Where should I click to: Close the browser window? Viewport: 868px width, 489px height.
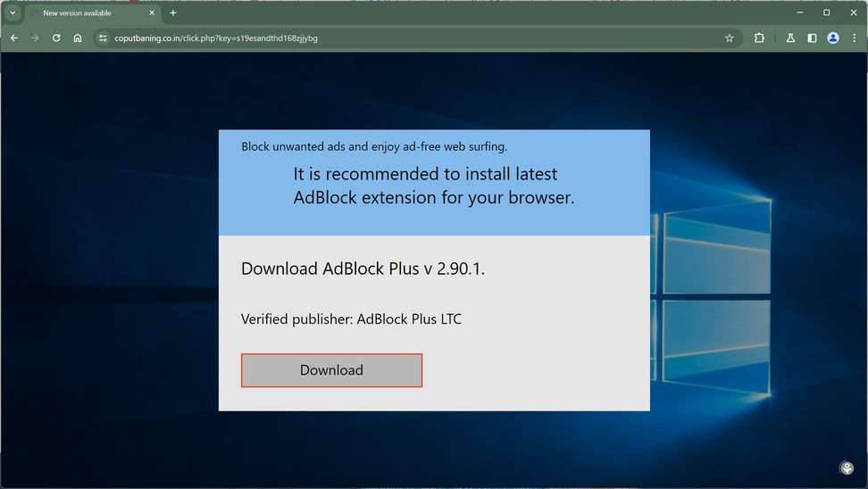(854, 12)
